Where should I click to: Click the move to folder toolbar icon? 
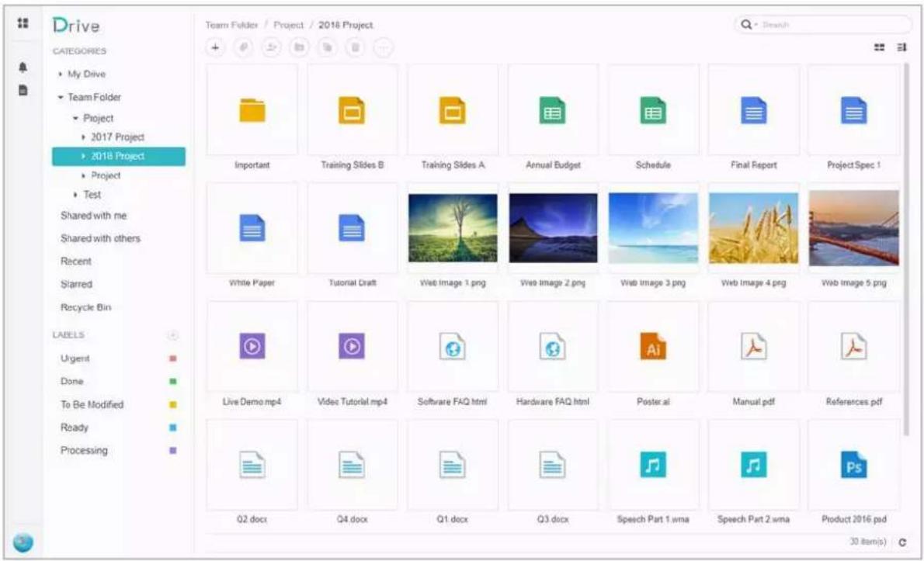point(299,47)
